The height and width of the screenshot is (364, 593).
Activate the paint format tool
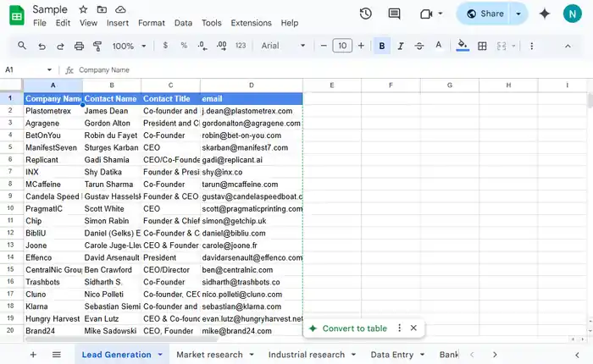click(97, 46)
